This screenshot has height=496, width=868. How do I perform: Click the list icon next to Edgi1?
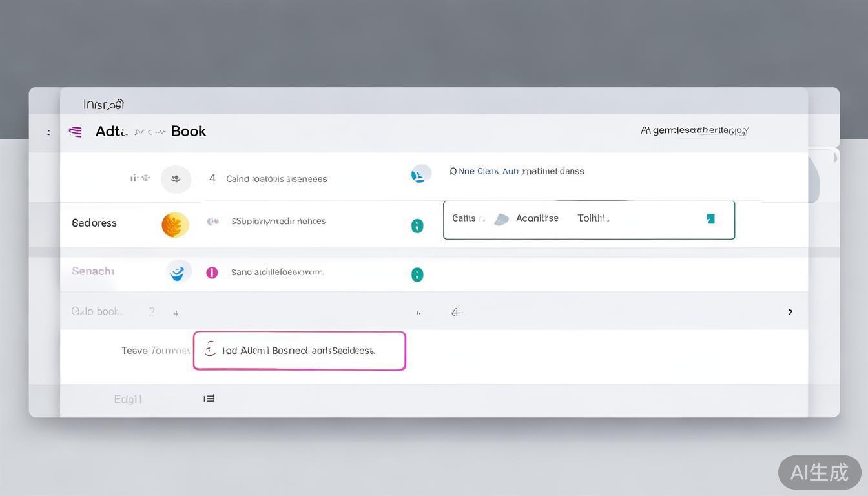tap(209, 398)
